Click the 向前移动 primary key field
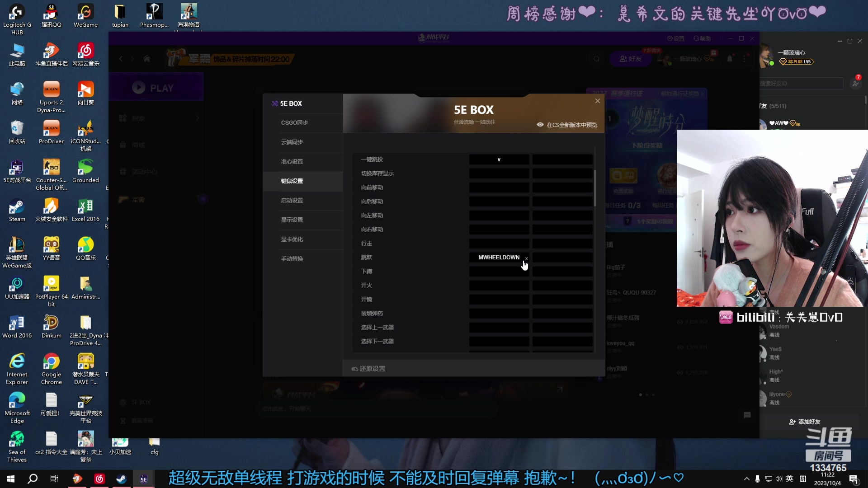Viewport: 868px width, 488px height. (x=499, y=188)
